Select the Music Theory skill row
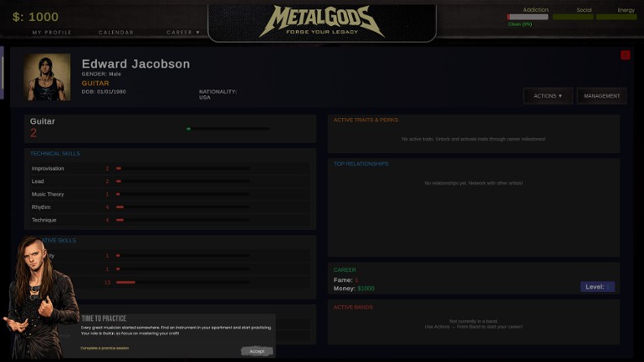 click(169, 194)
